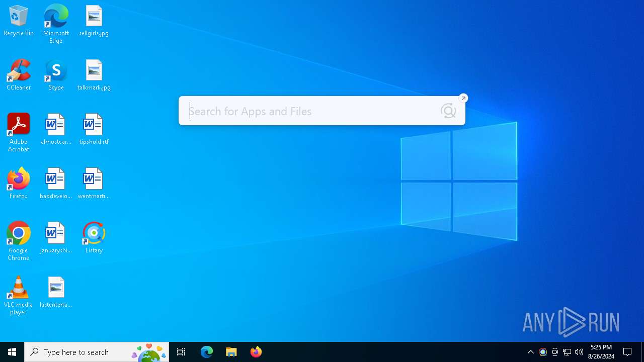The image size is (644, 362).
Task: Launch Firefox from the taskbar
Action: pos(256,352)
